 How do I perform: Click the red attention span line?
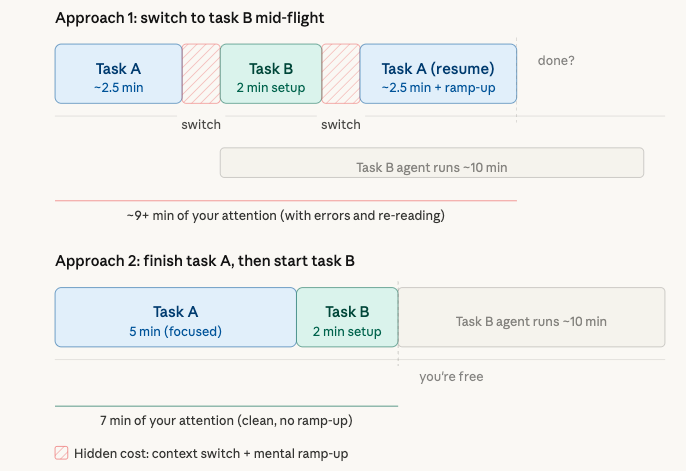(285, 201)
